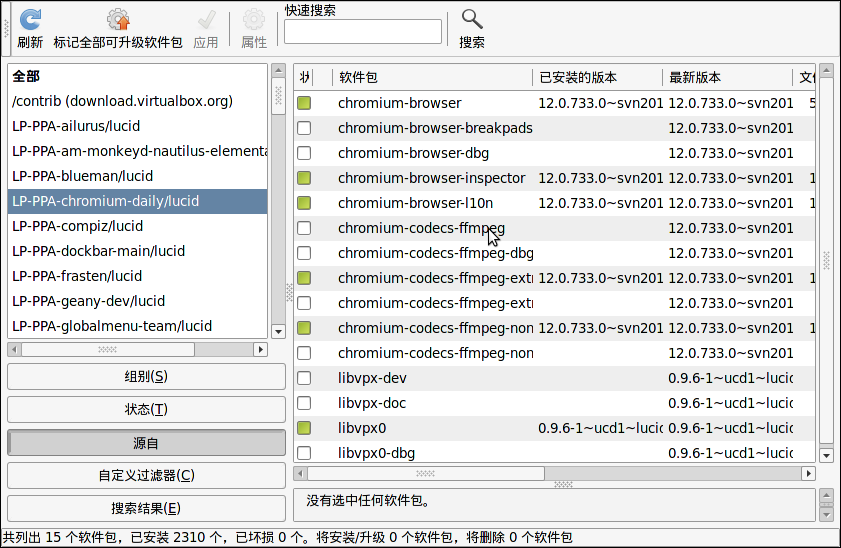Sort by 最新版本 latest version header

727,78
